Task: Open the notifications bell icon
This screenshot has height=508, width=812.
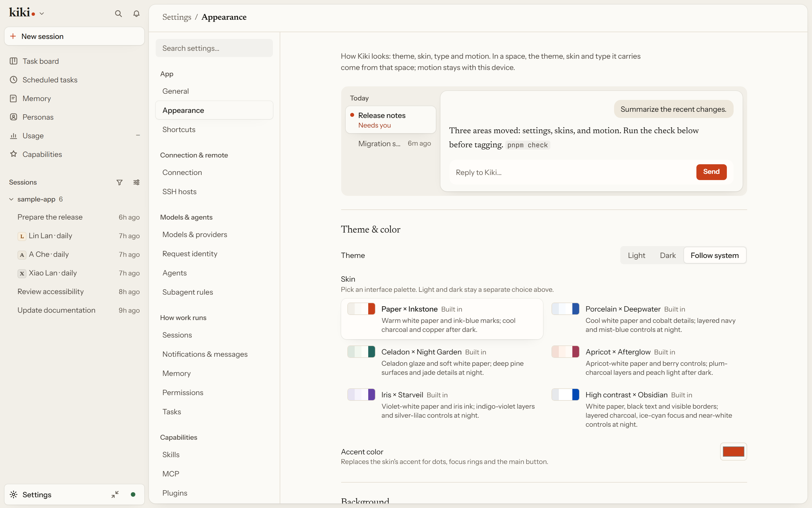Action: (136, 14)
